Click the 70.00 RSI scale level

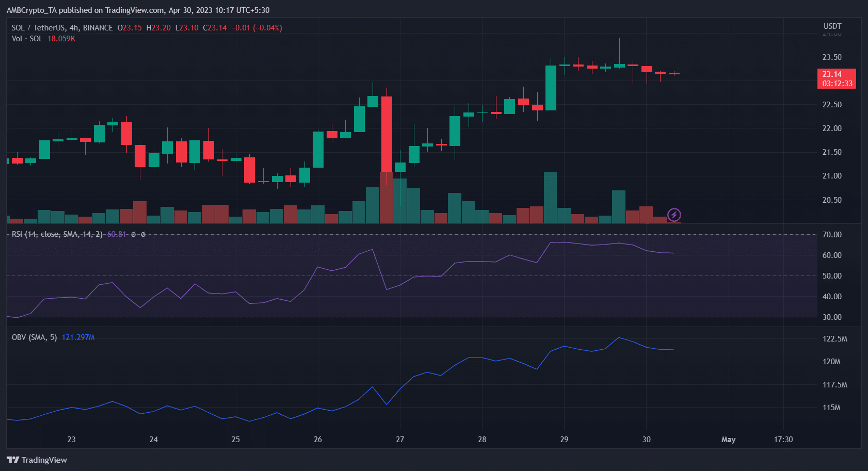(832, 235)
